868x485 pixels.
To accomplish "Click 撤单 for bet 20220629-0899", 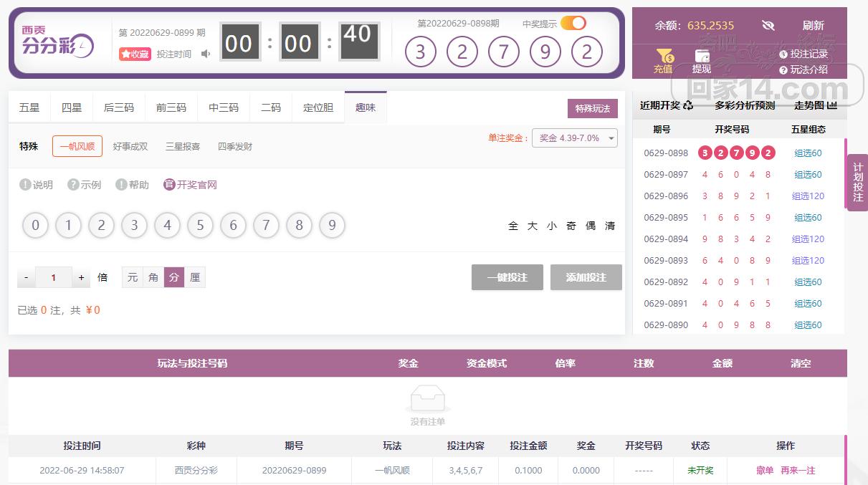I will pos(765,471).
